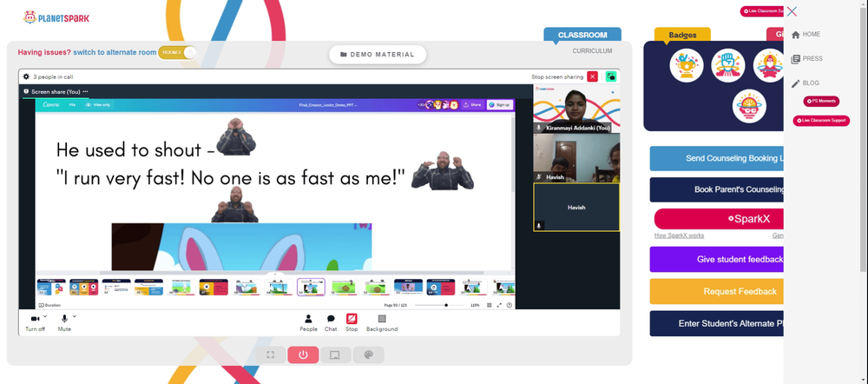Go to HOME in side menu
Viewport: 868px width, 384px height.
tap(806, 35)
